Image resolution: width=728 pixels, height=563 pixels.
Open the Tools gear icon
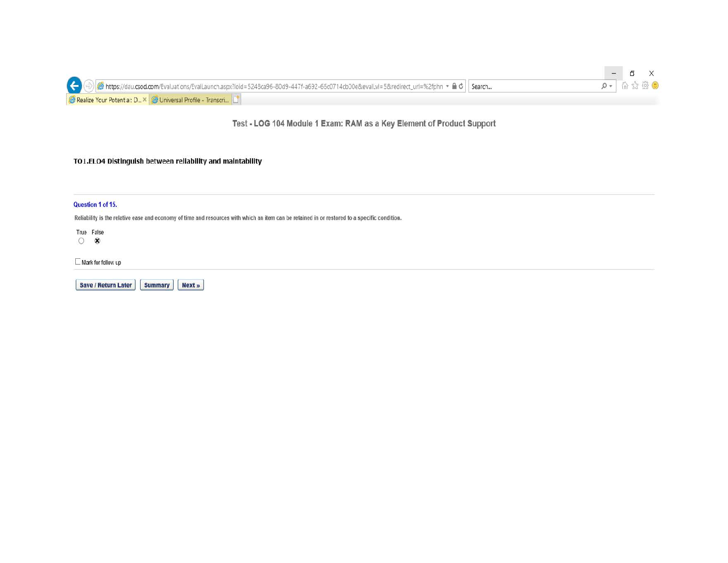point(645,85)
